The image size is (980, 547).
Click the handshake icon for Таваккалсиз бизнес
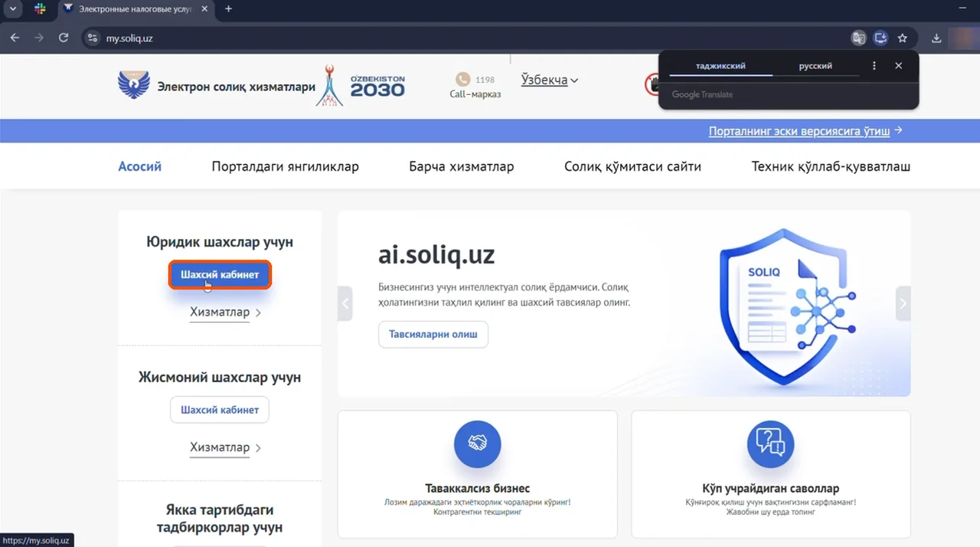pyautogui.click(x=478, y=444)
